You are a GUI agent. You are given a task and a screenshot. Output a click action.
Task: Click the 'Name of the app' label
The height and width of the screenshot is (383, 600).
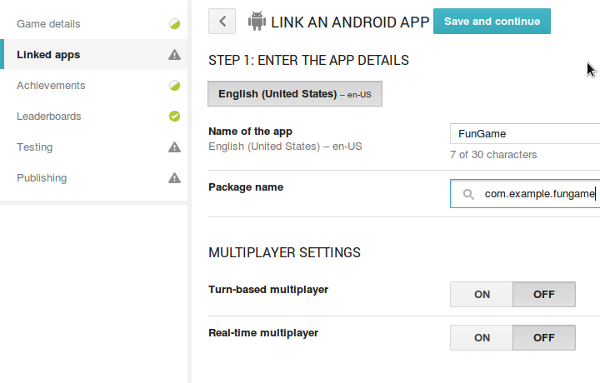click(x=250, y=131)
